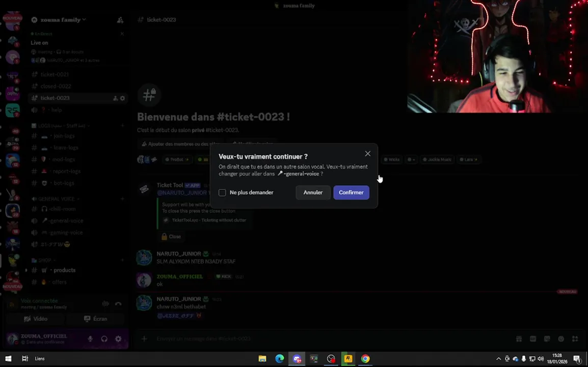Open Microsoft Edge from taskbar
Viewport: 588px width, 367px height.
(279, 359)
